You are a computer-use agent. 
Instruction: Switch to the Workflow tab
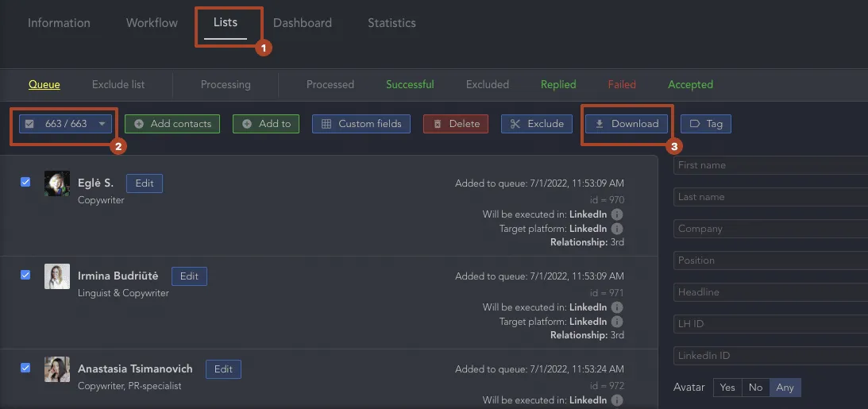click(152, 23)
